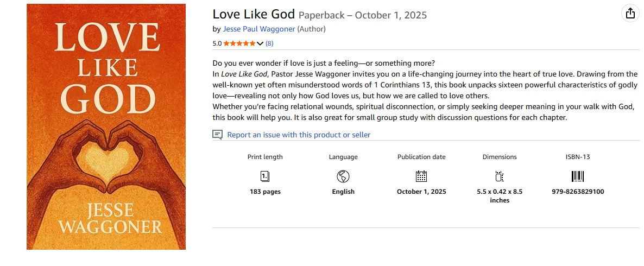
Task: Click the English language value
Action: pos(343,192)
